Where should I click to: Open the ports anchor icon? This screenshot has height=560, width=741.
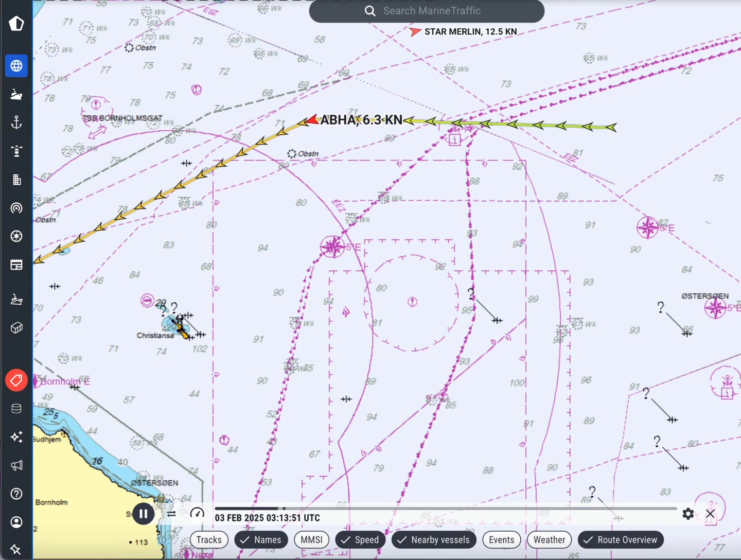click(16, 122)
